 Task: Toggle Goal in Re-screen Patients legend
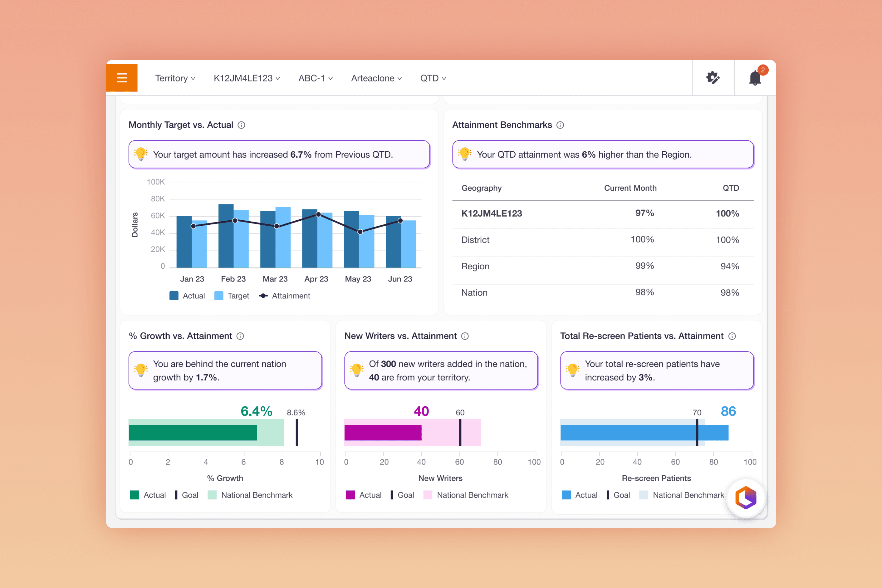pos(618,495)
